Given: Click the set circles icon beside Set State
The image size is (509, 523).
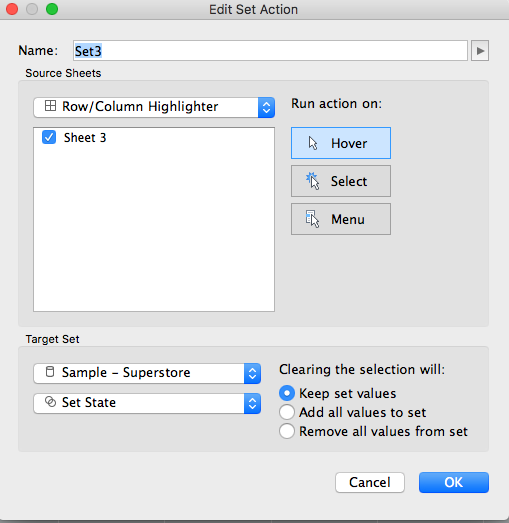Looking at the screenshot, I should click(50, 402).
